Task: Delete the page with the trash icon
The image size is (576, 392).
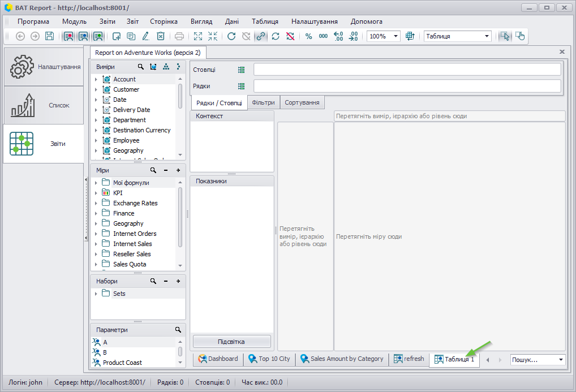Action: pyautogui.click(x=161, y=36)
